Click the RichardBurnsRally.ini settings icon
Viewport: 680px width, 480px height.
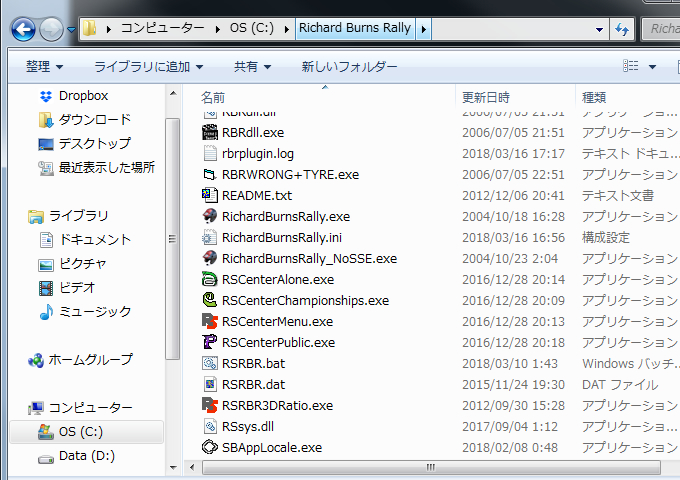(210, 237)
